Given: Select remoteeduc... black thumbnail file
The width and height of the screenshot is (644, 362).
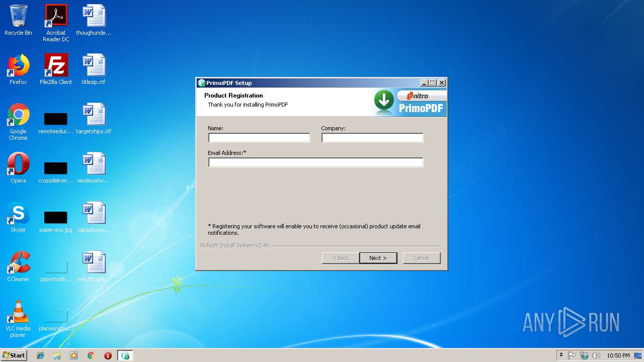Looking at the screenshot, I should click(x=56, y=122).
